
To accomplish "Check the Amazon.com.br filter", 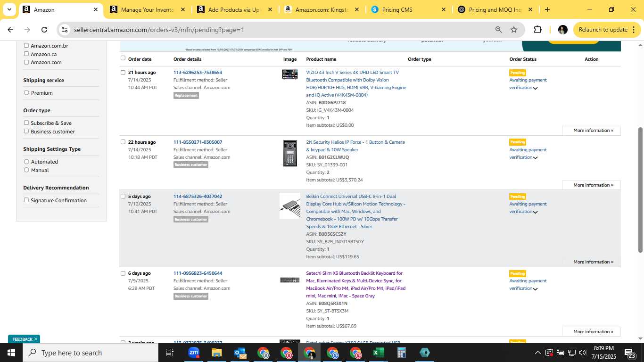I will (26, 46).
